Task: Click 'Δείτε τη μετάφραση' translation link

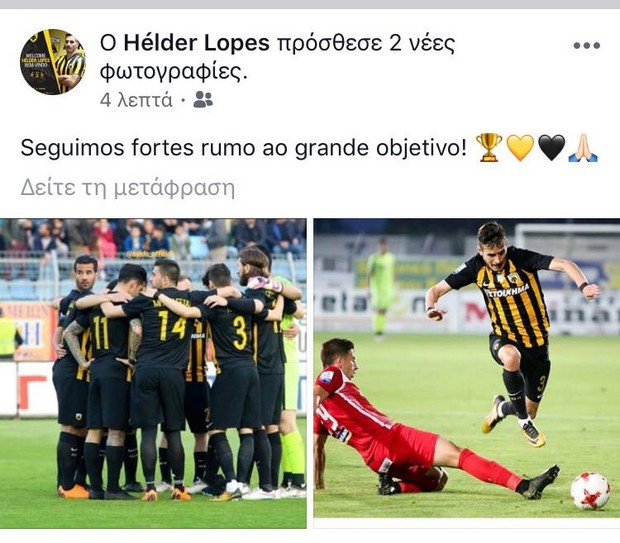Action: point(127,187)
